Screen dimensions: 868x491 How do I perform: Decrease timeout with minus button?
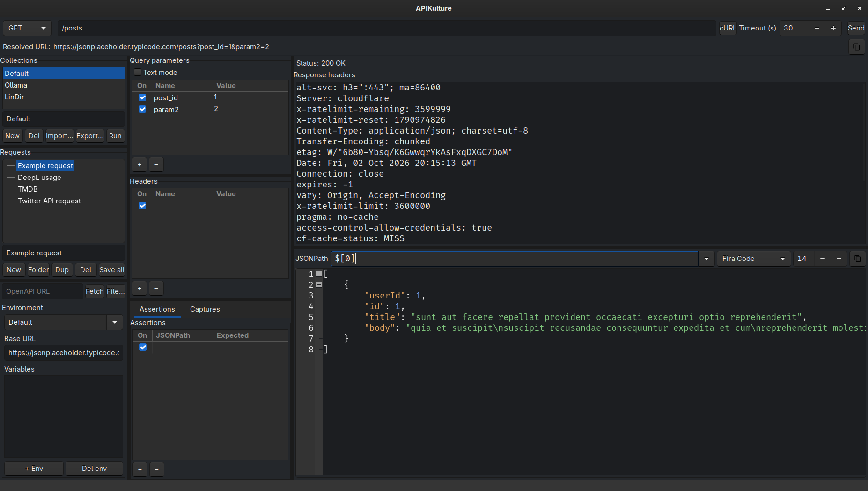pos(817,28)
